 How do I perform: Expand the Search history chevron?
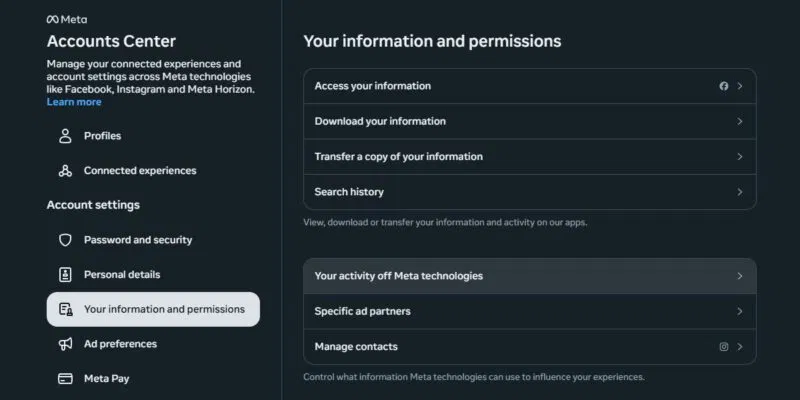coord(740,192)
